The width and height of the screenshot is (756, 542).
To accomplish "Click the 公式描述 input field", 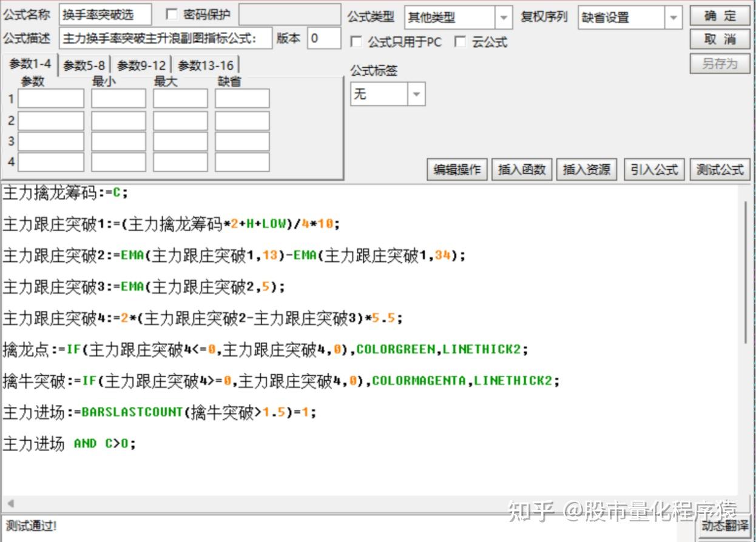I will coord(166,38).
